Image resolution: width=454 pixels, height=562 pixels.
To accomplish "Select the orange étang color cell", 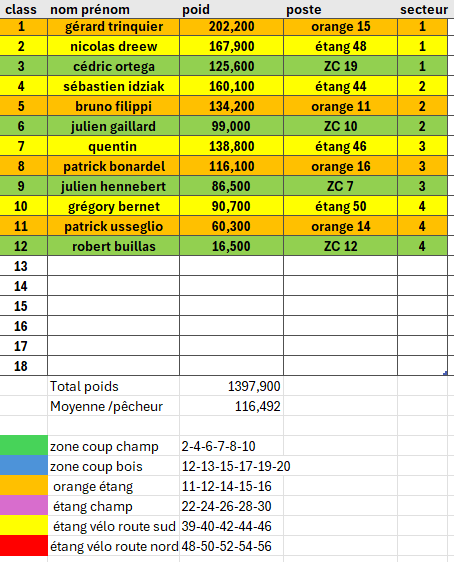I will pos(24,486).
